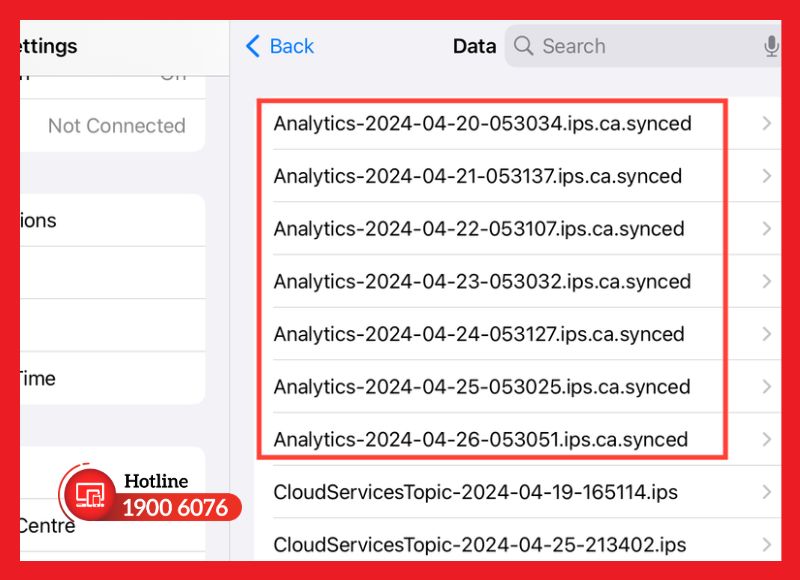
Task: Tap hotline number 1900 6076
Action: click(176, 508)
